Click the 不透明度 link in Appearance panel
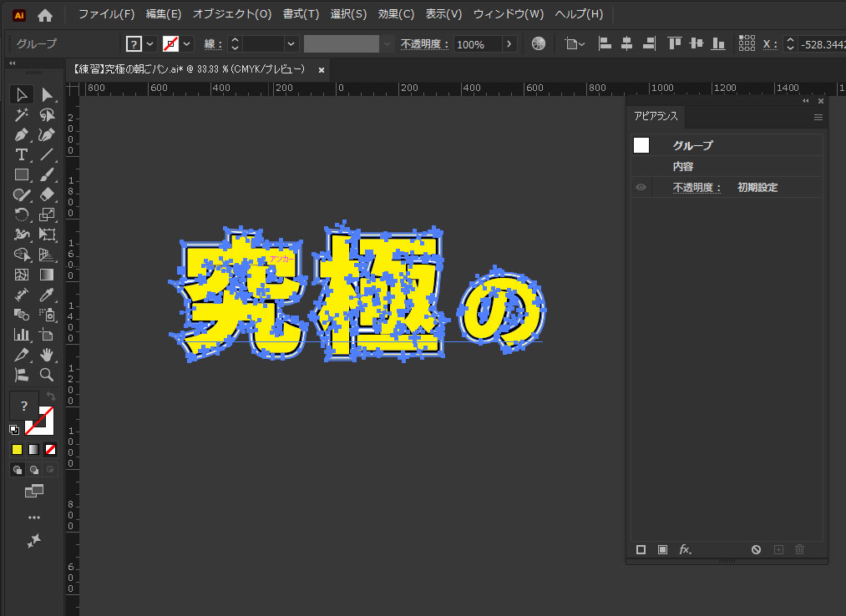Image resolution: width=846 pixels, height=616 pixels. click(x=697, y=188)
